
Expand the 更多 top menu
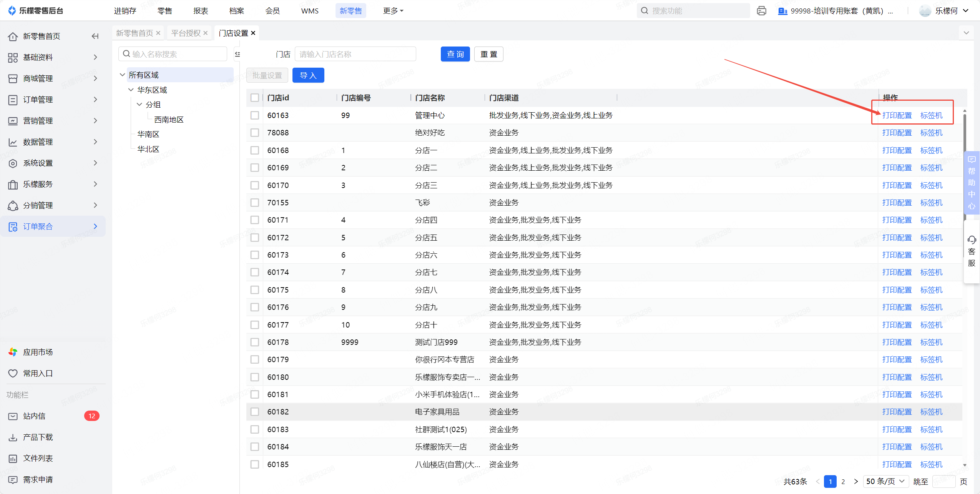click(393, 11)
